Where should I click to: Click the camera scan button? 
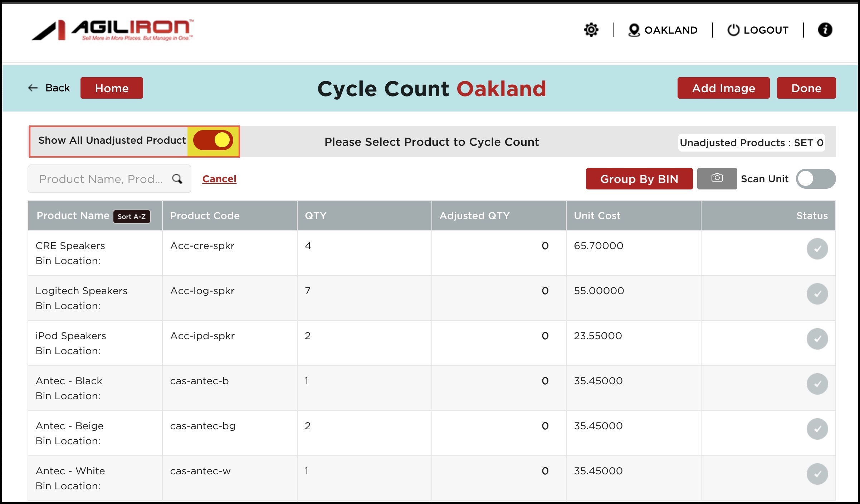(x=717, y=178)
